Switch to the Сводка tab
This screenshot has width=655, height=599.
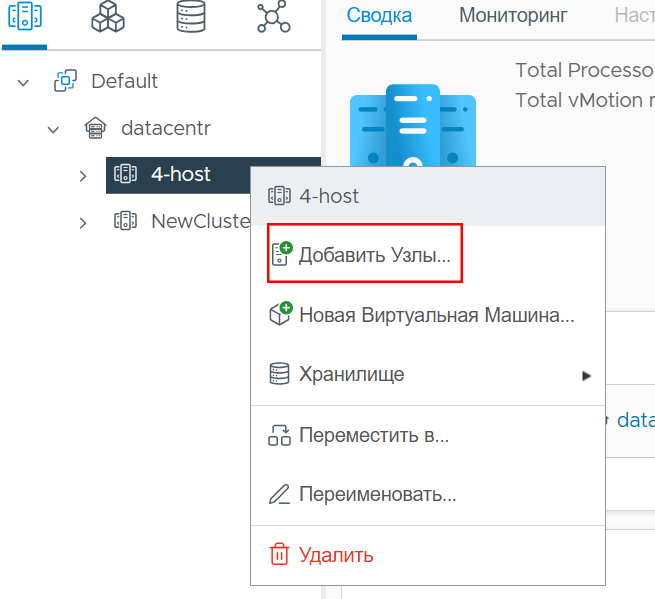point(379,16)
